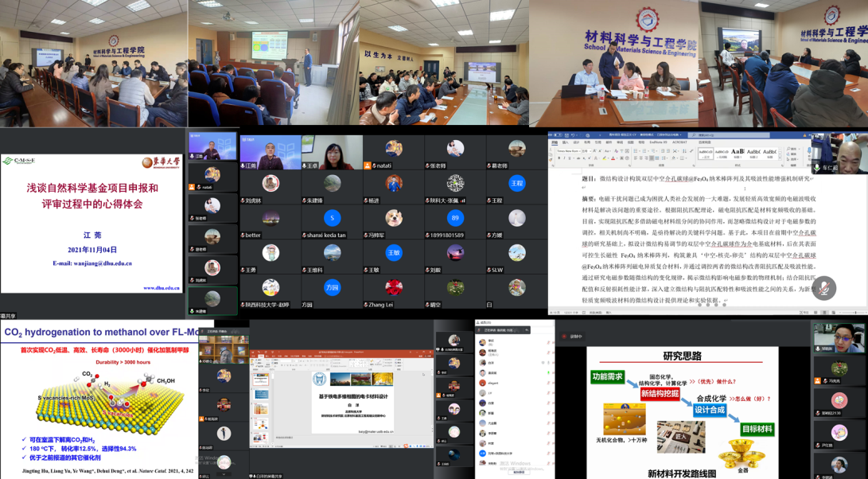Toggle the microphone icon beside 王卓's name
The height and width of the screenshot is (479, 868).
(306, 166)
